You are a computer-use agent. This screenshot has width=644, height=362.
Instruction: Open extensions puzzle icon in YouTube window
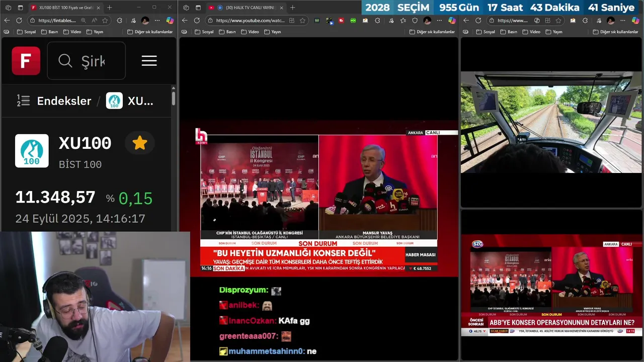tap(377, 20)
